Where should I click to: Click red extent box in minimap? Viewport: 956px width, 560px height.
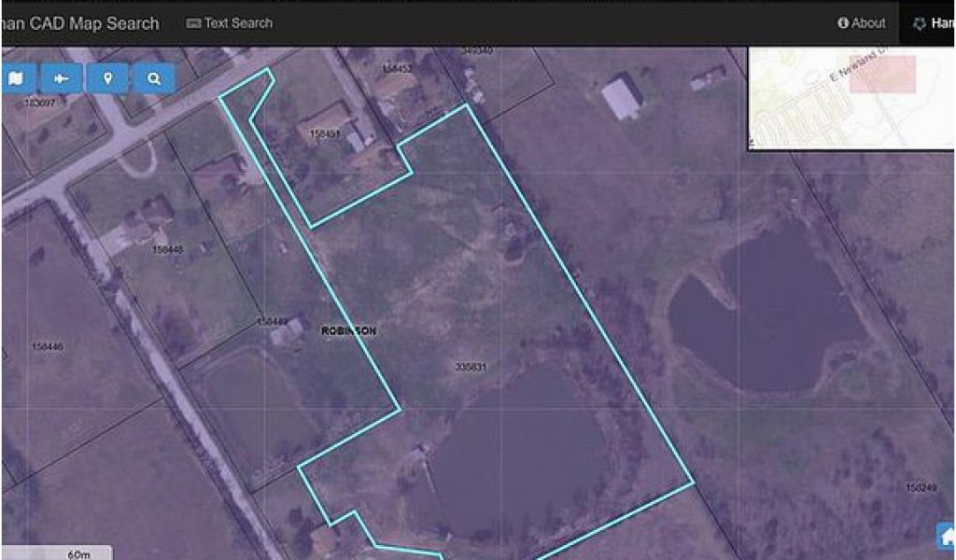(x=883, y=74)
